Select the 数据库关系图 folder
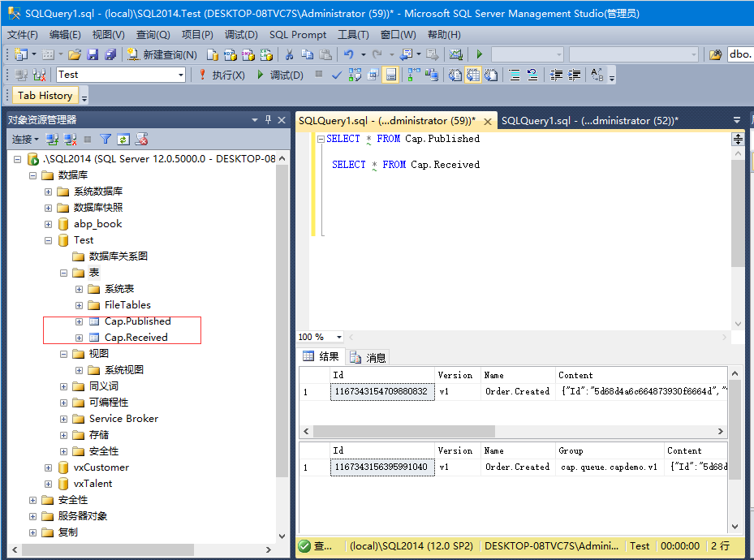 point(118,256)
